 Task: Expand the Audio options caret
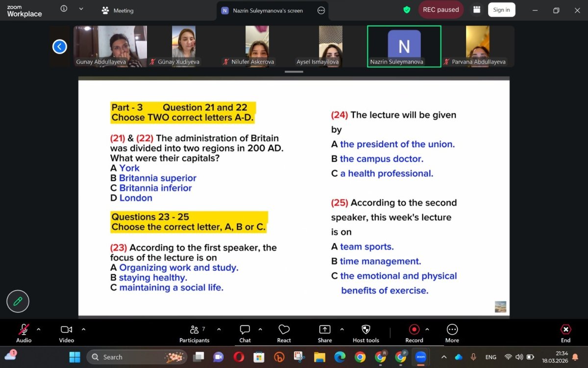click(39, 329)
